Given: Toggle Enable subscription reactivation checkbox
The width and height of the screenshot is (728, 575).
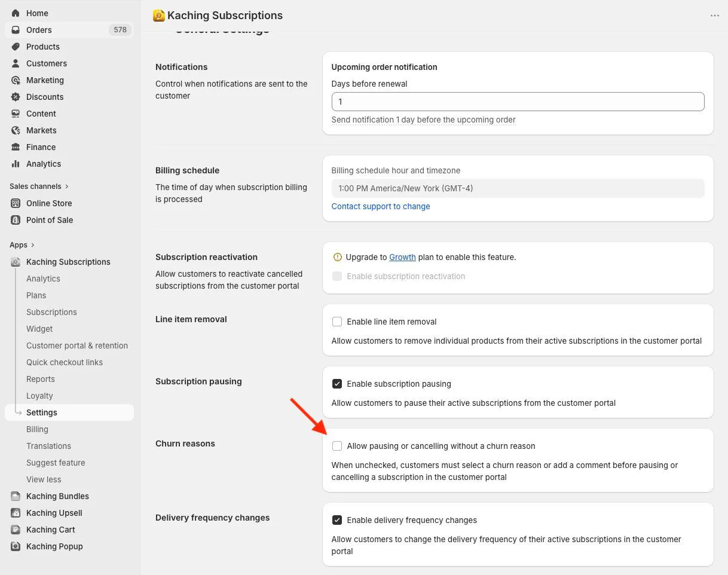Looking at the screenshot, I should (337, 276).
